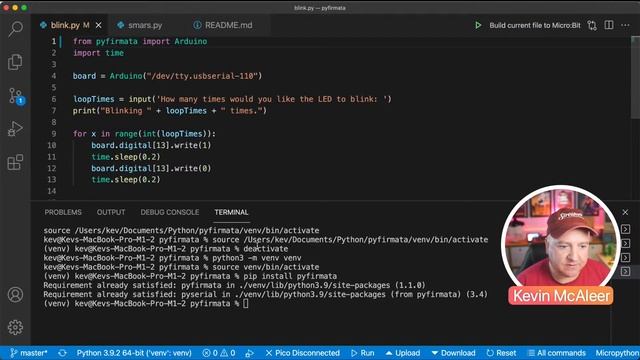Click the green zoom window button
Image resolution: width=640 pixels, height=360 pixels.
pos(24,8)
